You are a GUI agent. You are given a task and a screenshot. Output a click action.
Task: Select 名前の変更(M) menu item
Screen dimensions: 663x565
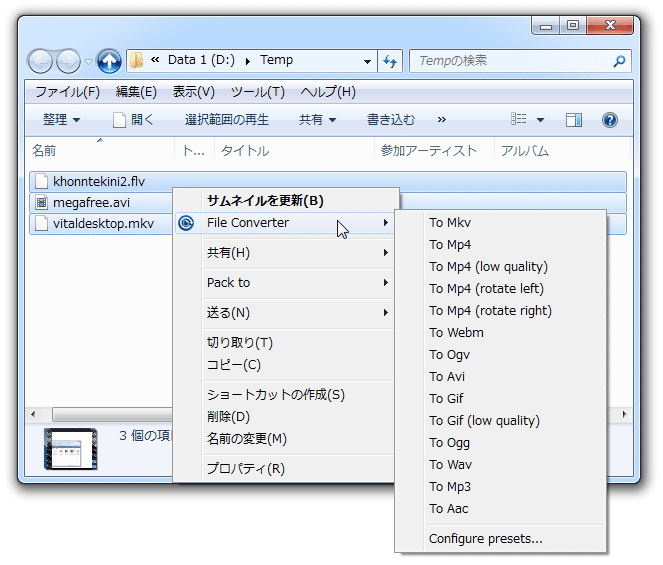[285, 439]
